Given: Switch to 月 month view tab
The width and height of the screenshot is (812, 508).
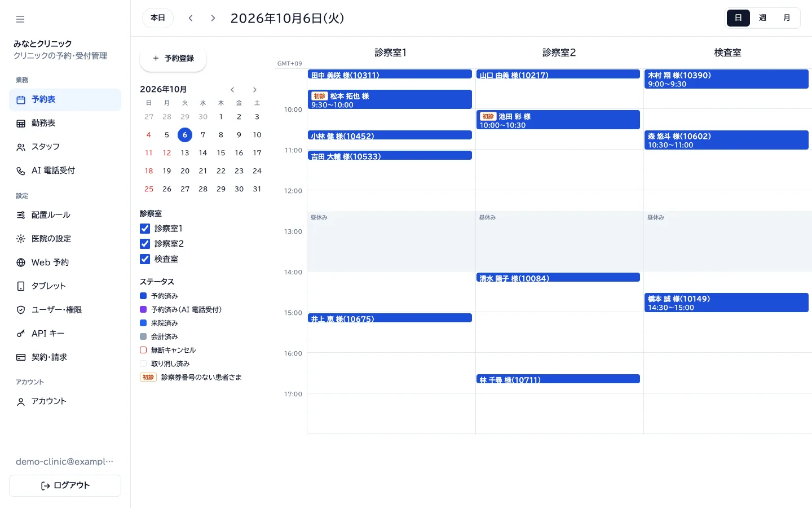Looking at the screenshot, I should [x=787, y=18].
